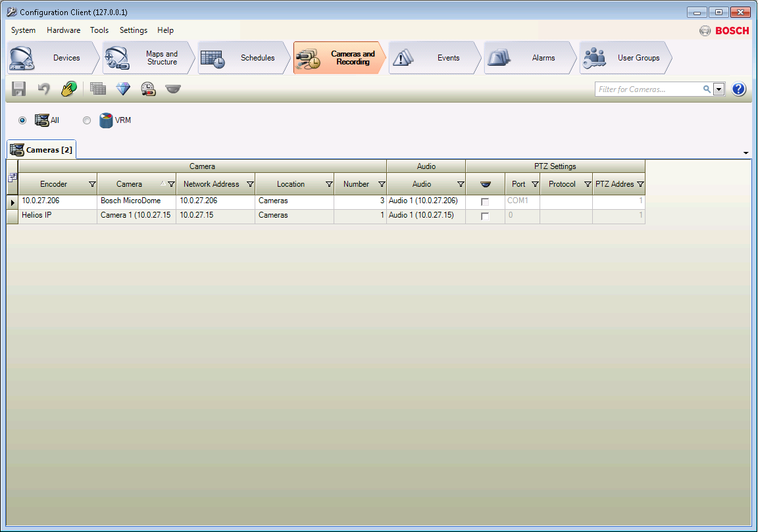This screenshot has height=532, width=758.
Task: Open the scheduled recording settings clock icon
Action: [148, 89]
